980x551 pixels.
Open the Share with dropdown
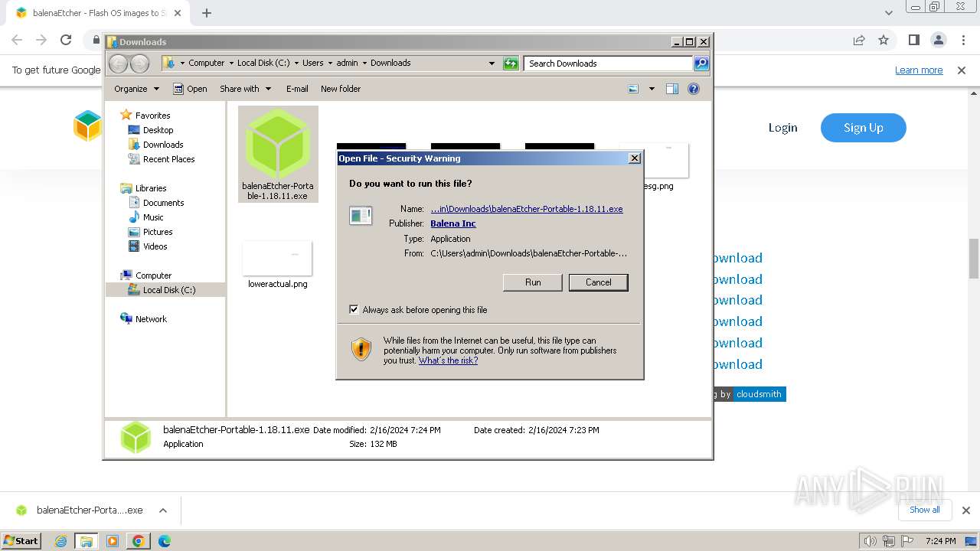[244, 89]
